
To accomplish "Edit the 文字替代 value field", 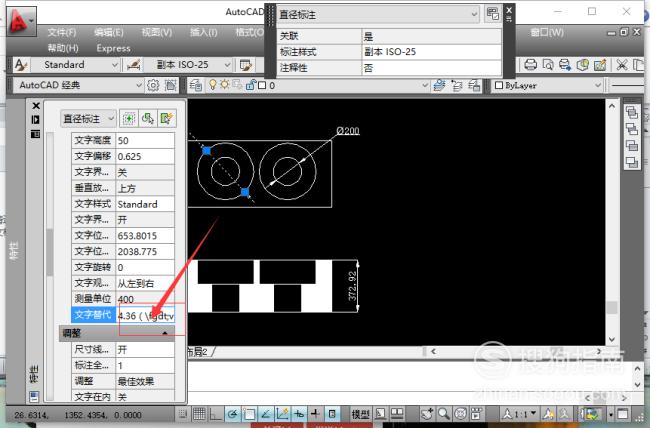I will pos(146,315).
